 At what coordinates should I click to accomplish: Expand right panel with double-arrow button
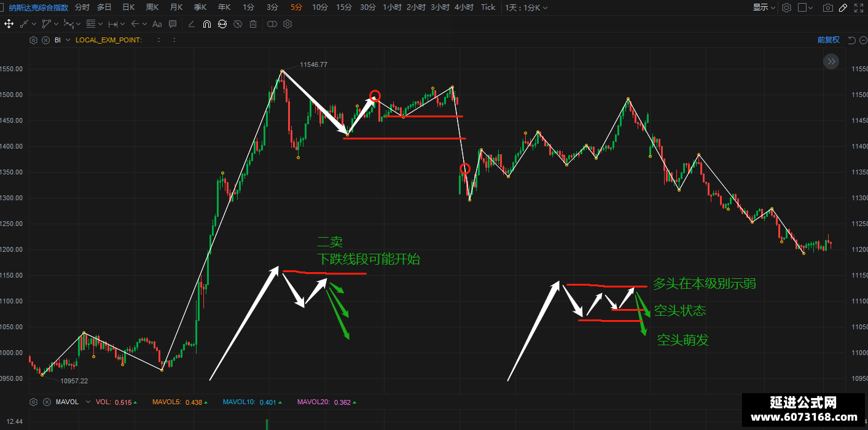[x=831, y=61]
